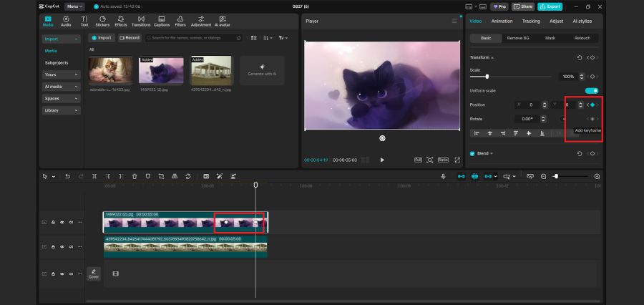Toggle the Uniform scale switch
Image resolution: width=644 pixels, height=305 pixels.
tap(591, 91)
